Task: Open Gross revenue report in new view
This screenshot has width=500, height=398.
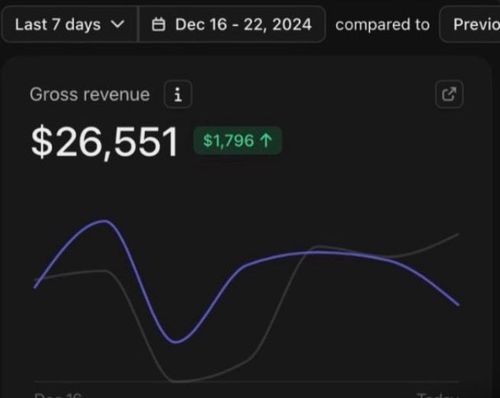Action: coord(449,94)
